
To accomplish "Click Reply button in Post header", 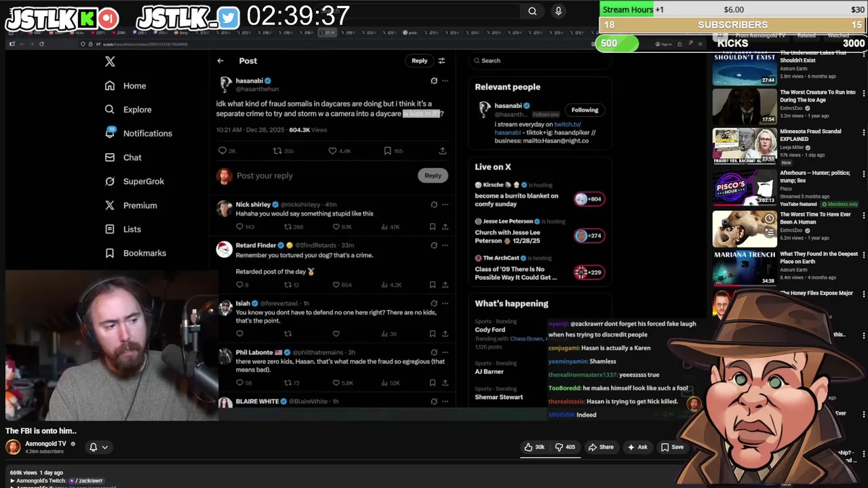I will (x=420, y=61).
